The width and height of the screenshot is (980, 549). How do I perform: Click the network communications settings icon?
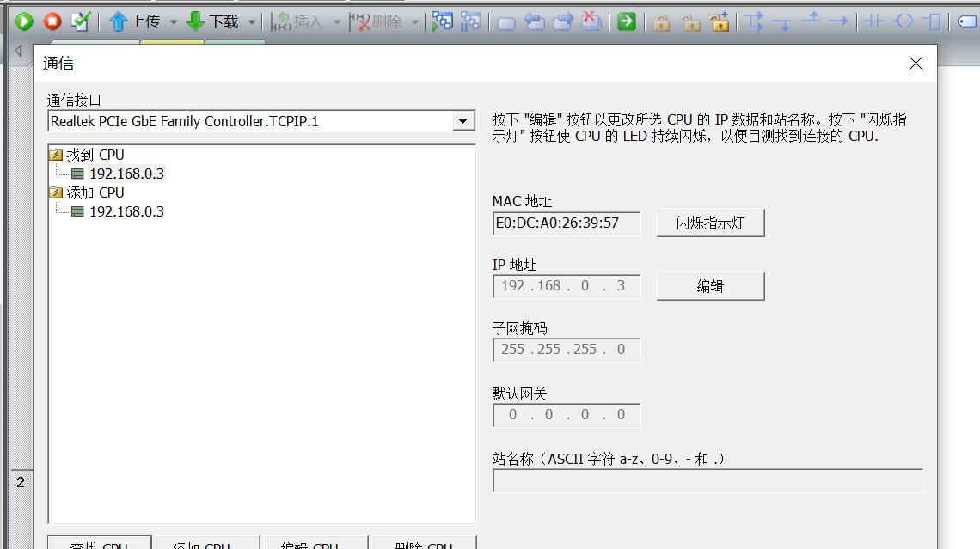[x=442, y=21]
